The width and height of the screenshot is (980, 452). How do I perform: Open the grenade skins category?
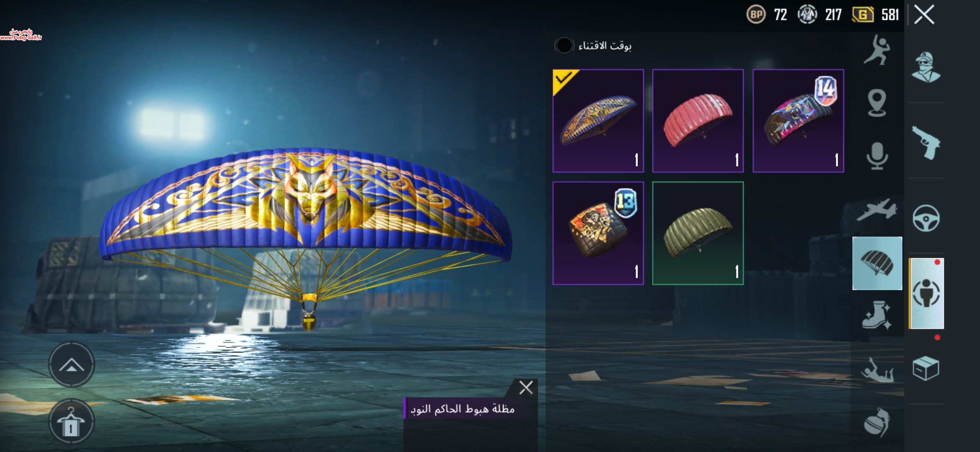[877, 423]
